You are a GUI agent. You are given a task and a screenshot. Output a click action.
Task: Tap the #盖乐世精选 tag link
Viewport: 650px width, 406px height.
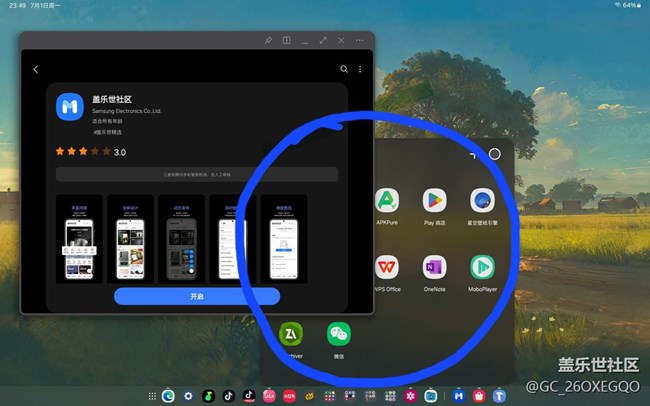[106, 131]
